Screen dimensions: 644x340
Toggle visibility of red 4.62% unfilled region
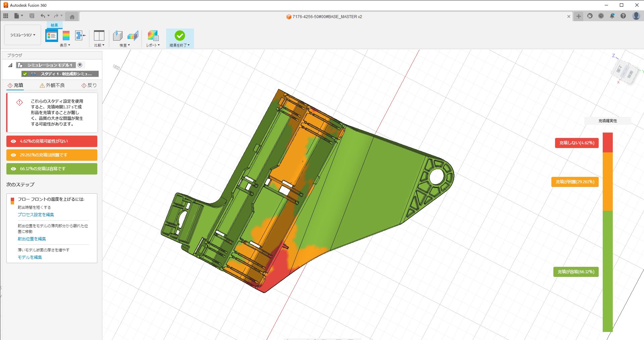point(13,141)
